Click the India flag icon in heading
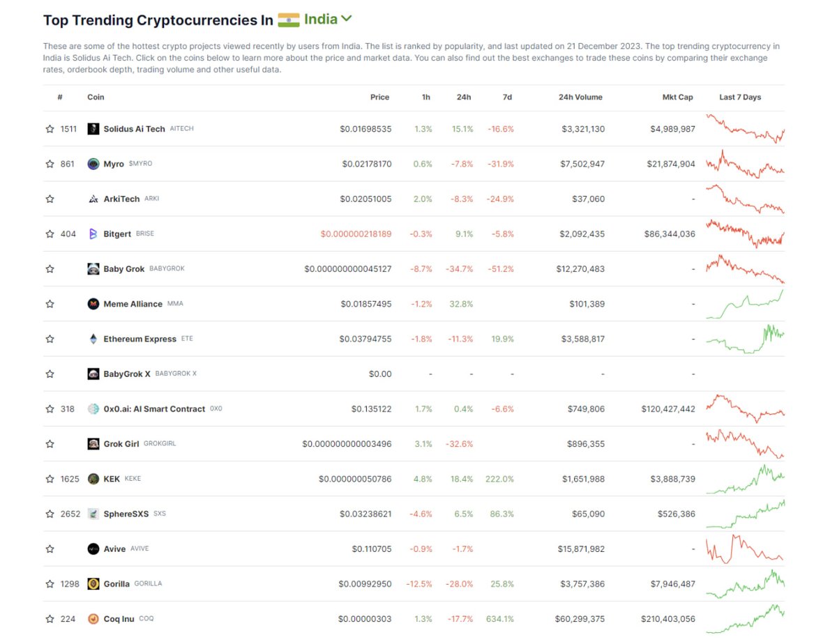The image size is (837, 644). point(289,20)
